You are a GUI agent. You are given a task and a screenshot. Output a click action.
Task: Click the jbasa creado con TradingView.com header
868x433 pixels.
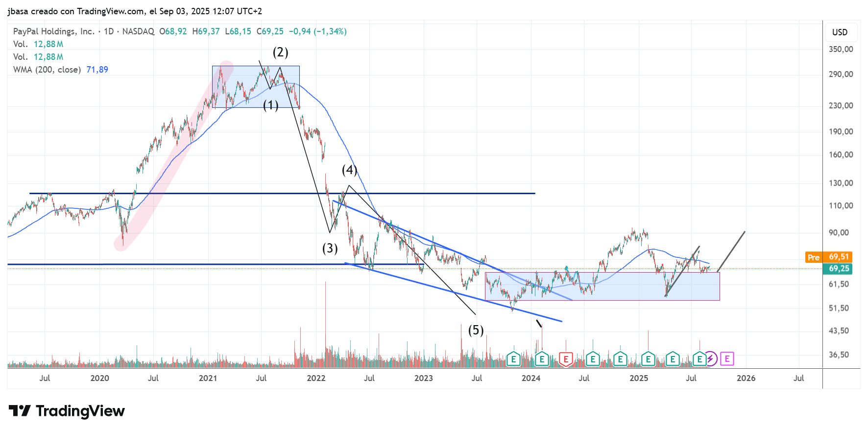135,11
